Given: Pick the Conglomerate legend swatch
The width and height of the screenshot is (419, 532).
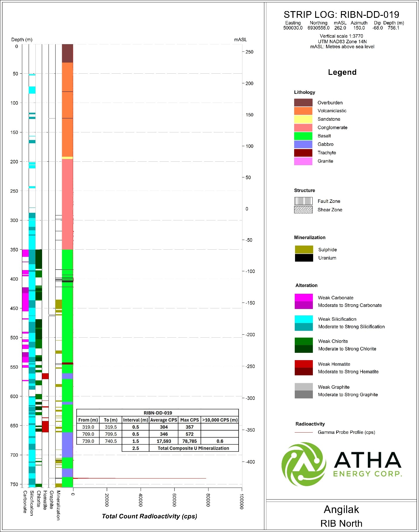Looking at the screenshot, I should tap(303, 128).
